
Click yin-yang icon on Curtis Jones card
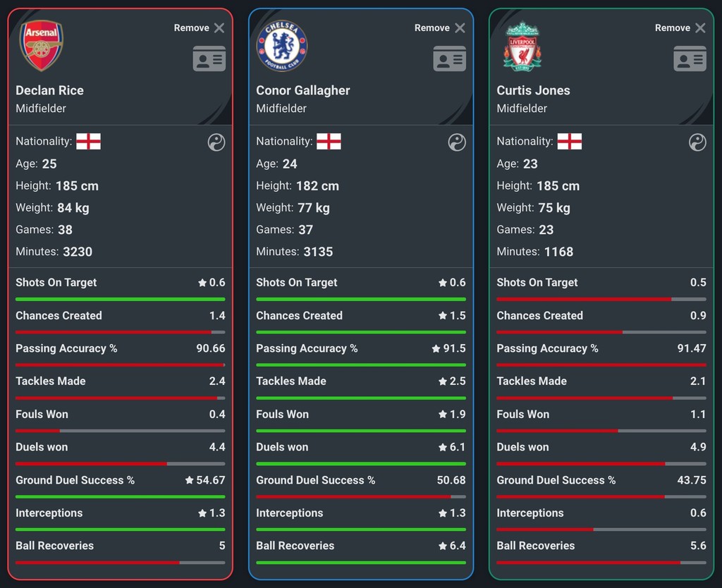pyautogui.click(x=697, y=142)
